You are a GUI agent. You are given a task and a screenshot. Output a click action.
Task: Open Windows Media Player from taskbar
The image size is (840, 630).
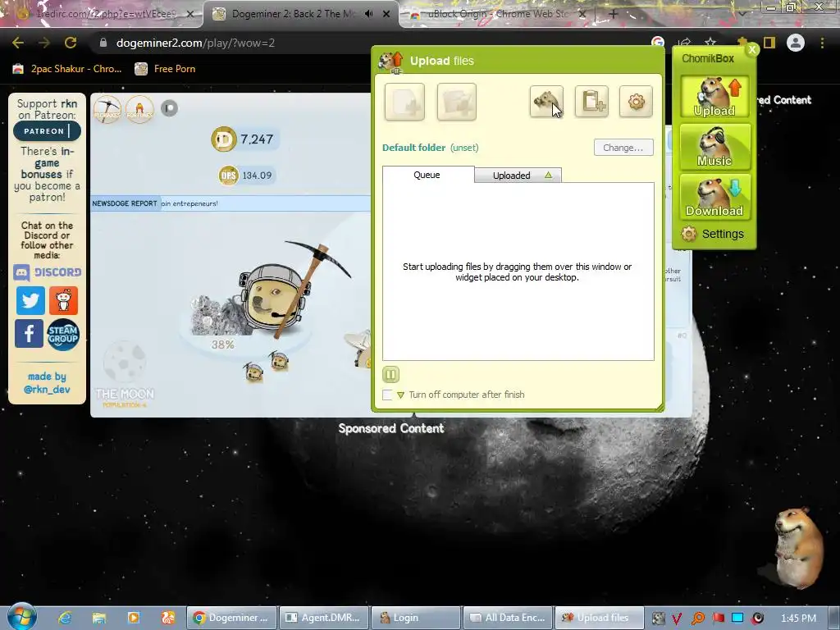point(134,618)
